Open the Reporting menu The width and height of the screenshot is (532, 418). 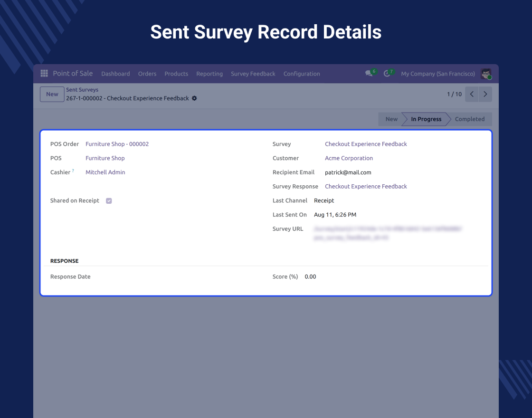[x=209, y=74]
